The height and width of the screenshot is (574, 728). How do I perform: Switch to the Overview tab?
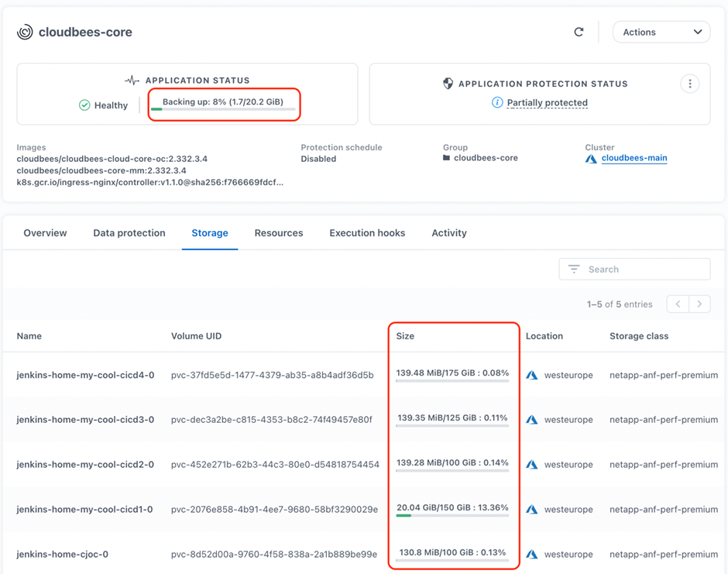(x=45, y=233)
